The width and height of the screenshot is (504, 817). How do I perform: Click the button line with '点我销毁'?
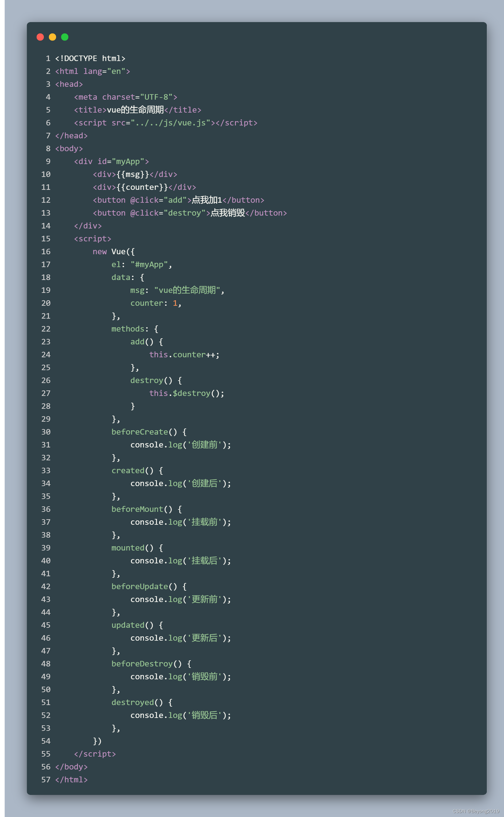pos(190,213)
